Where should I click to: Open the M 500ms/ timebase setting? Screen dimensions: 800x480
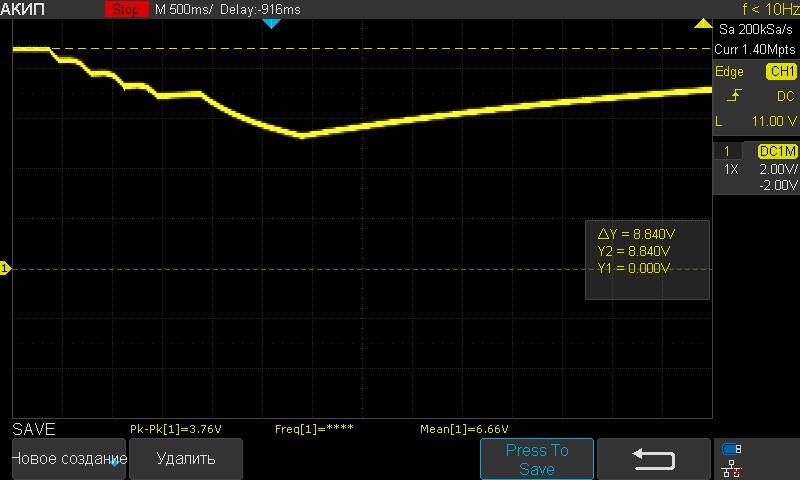[184, 9]
